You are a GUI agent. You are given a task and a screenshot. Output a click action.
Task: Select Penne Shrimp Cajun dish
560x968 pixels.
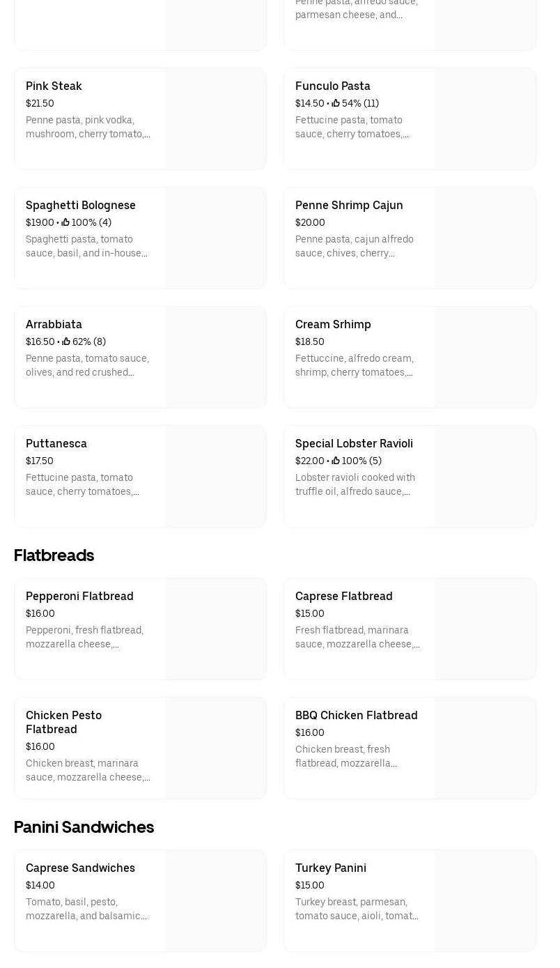click(x=349, y=206)
